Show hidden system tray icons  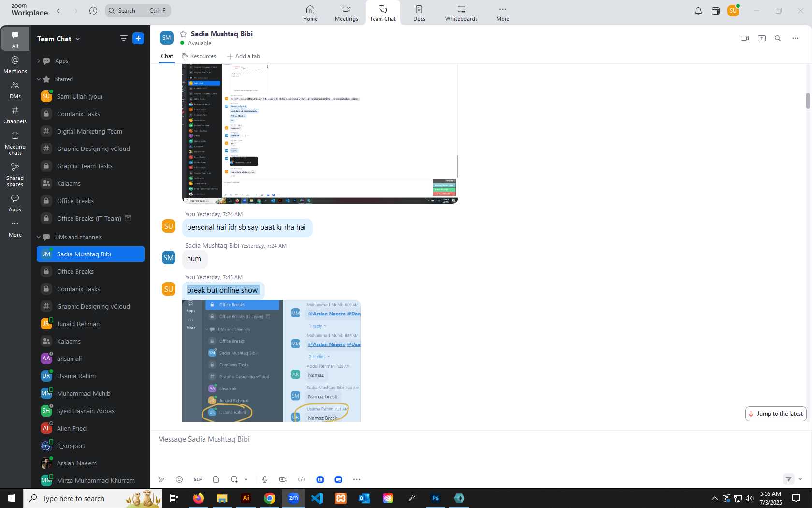click(714, 498)
